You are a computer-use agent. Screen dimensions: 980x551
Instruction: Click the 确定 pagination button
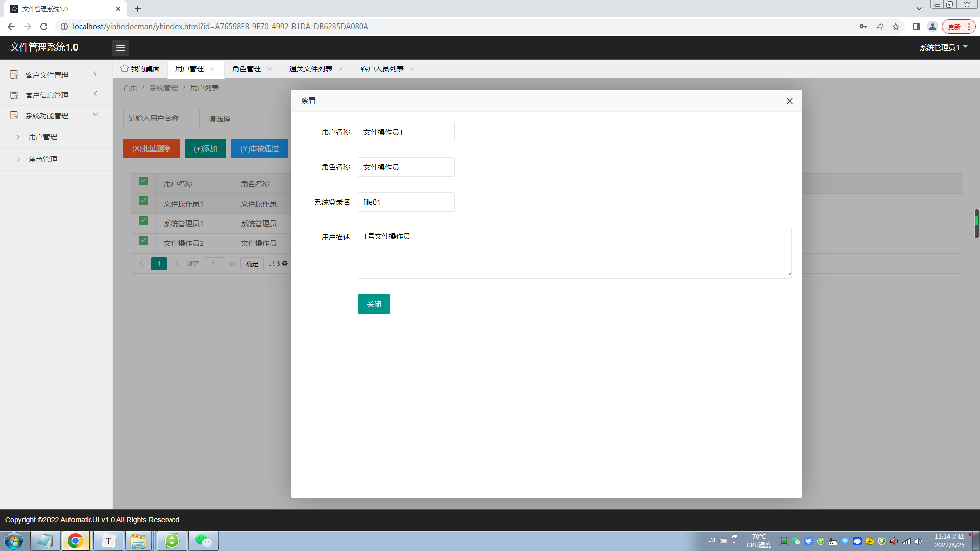tap(252, 264)
